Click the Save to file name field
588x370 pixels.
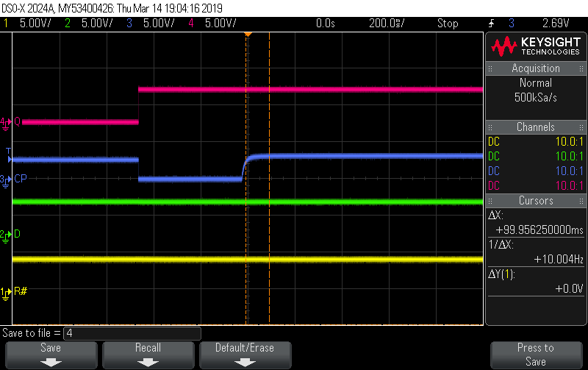tap(132, 333)
